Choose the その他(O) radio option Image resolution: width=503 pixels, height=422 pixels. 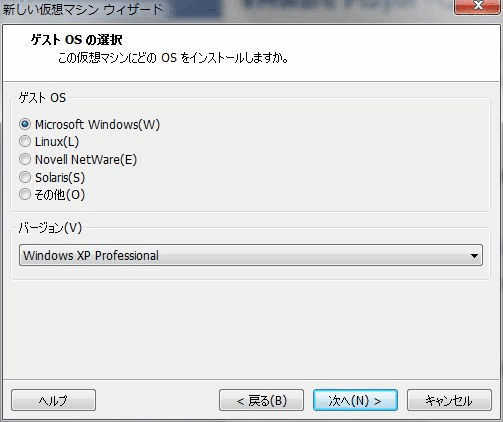click(x=25, y=194)
